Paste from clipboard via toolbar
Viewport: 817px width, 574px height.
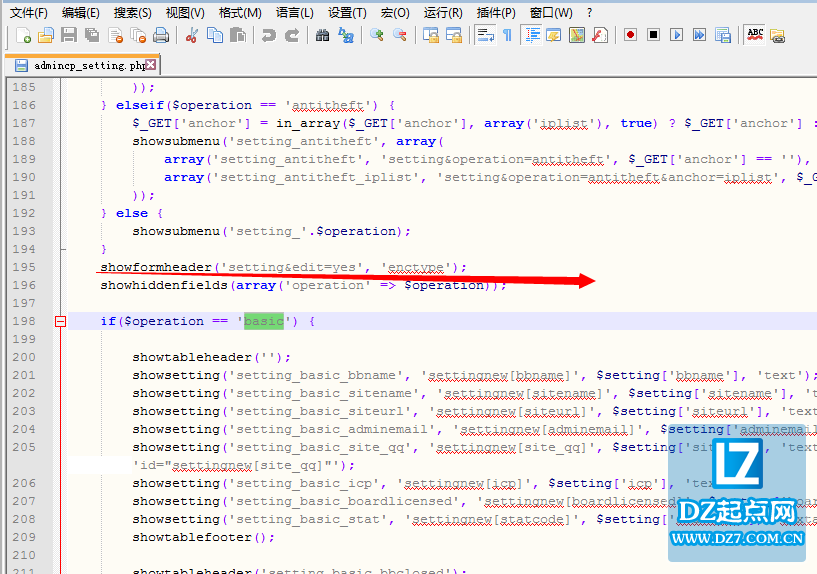point(238,35)
